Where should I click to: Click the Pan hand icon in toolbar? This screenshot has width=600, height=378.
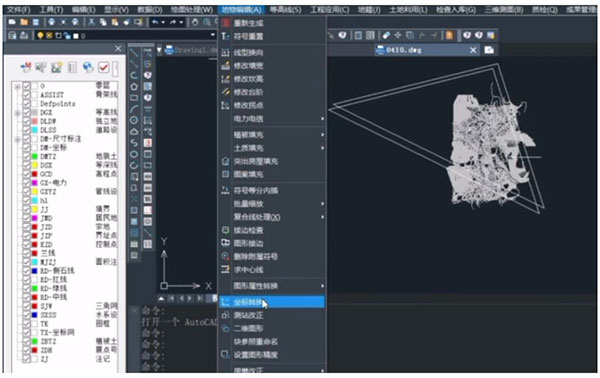coord(195,22)
